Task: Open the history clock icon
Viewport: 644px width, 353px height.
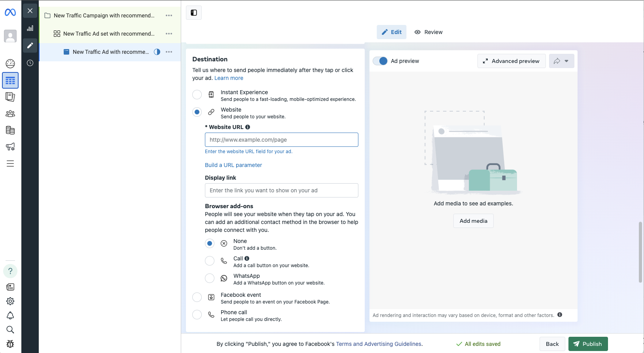Action: point(30,63)
